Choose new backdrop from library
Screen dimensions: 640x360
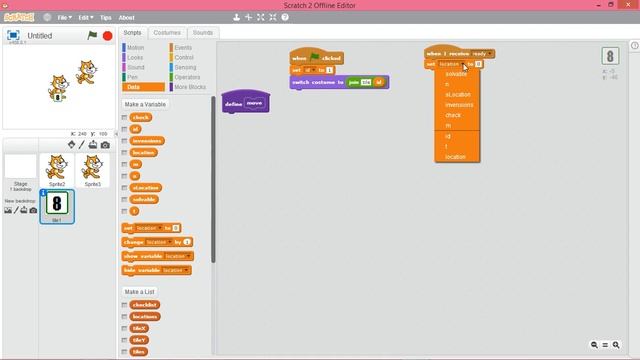click(x=8, y=210)
